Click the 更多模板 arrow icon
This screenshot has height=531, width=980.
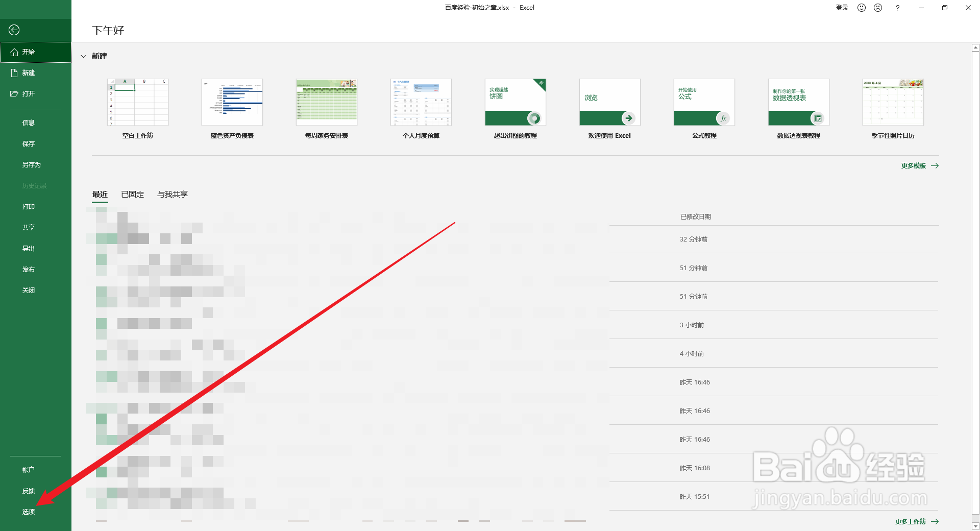(x=935, y=166)
